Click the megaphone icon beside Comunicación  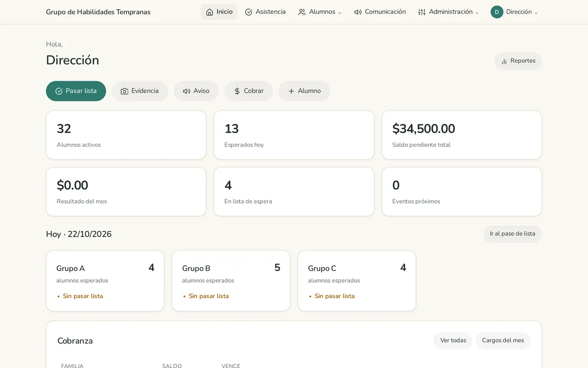(x=358, y=12)
